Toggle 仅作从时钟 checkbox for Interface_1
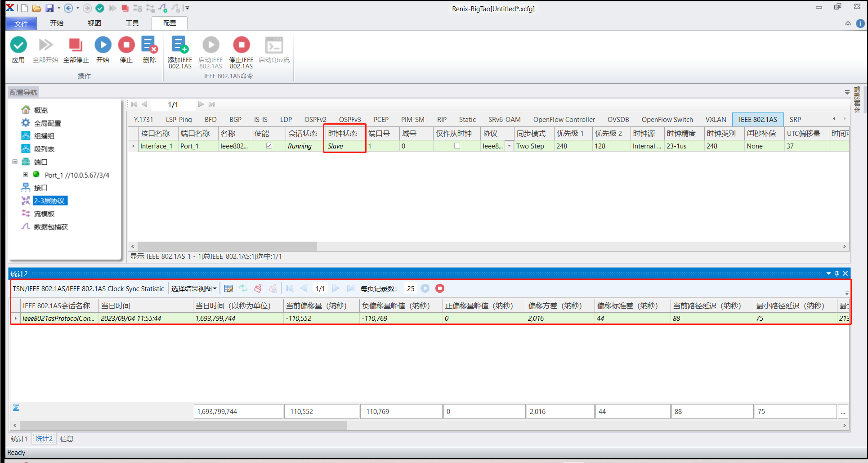Screen dimensions: 868x463 point(457,146)
